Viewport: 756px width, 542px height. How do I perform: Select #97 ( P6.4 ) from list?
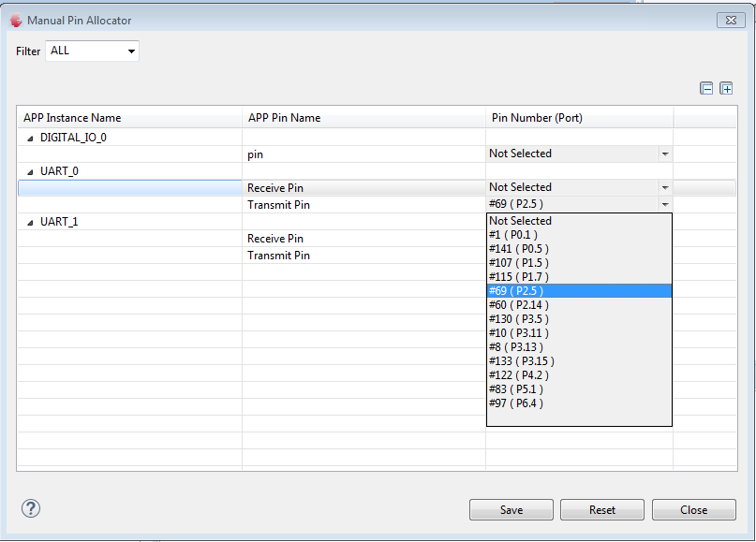(x=579, y=403)
